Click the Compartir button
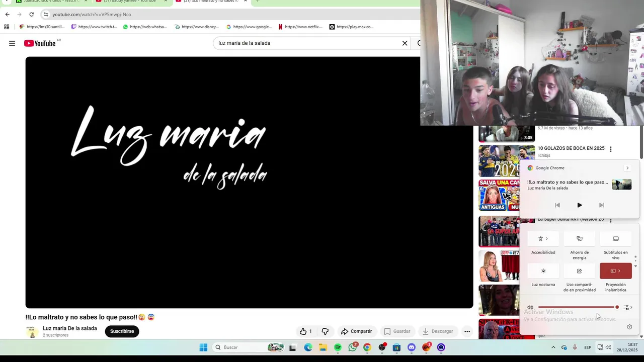The height and width of the screenshot is (362, 644). pyautogui.click(x=356, y=331)
